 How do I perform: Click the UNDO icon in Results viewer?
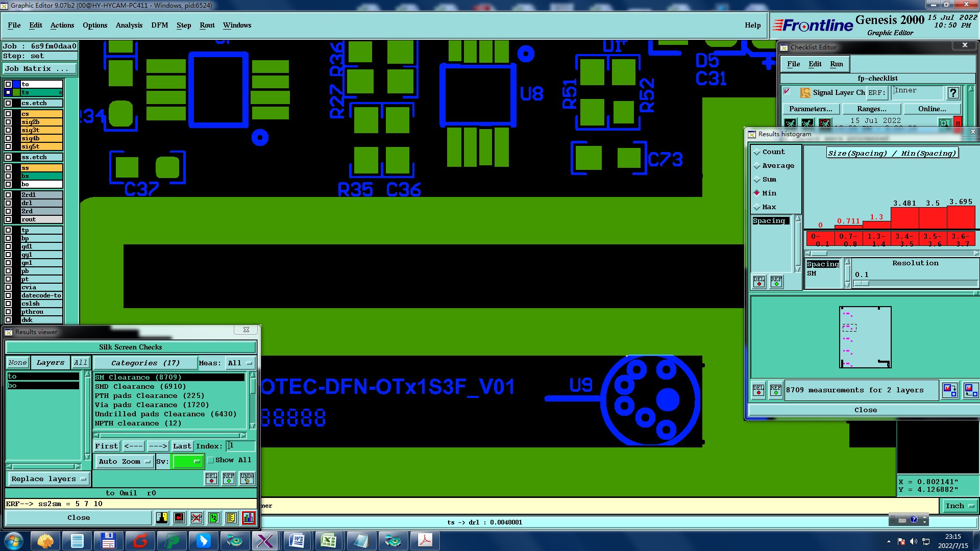[x=247, y=479]
